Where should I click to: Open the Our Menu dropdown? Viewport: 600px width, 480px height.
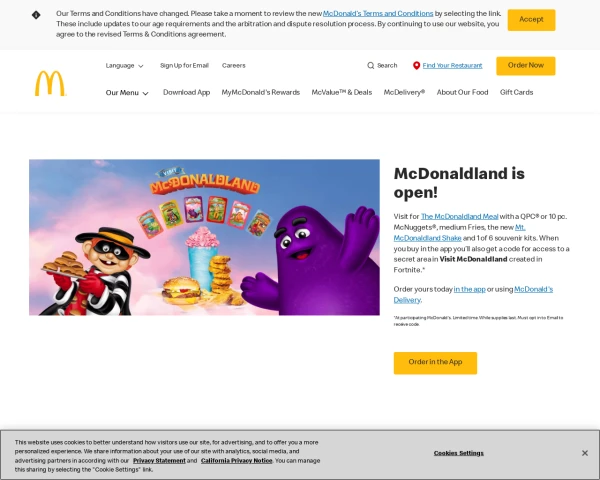[x=127, y=93]
